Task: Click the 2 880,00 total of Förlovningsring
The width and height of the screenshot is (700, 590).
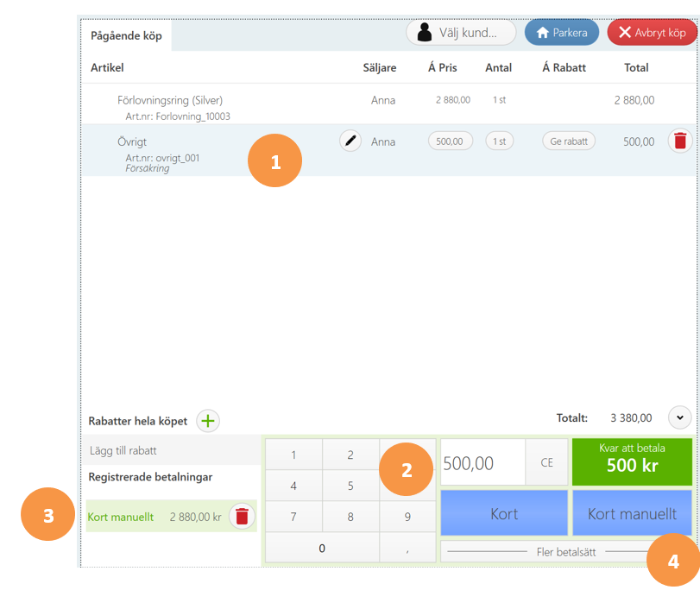Action: tap(634, 100)
